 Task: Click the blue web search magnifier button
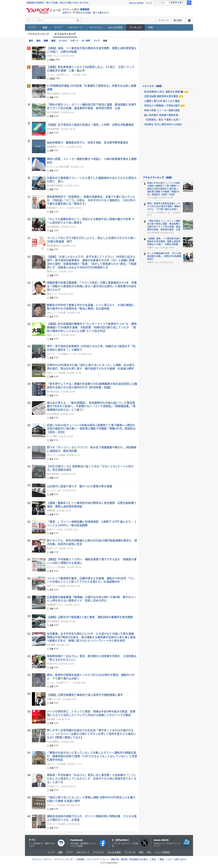189,3
